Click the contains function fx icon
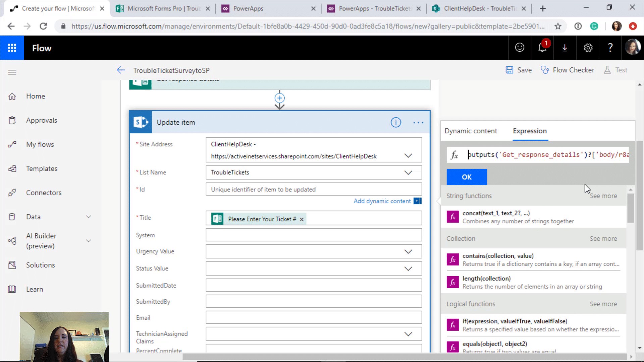The width and height of the screenshot is (644, 362). [x=452, y=259]
